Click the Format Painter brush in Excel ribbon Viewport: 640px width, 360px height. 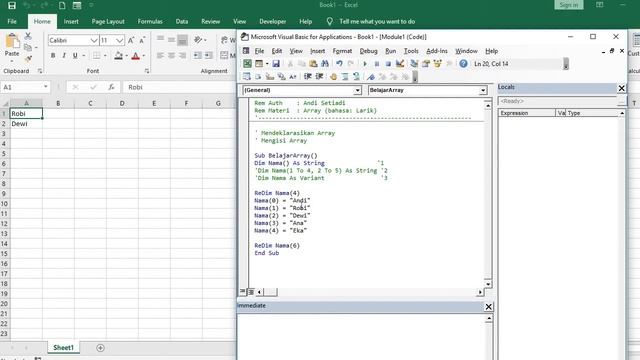tap(28, 59)
